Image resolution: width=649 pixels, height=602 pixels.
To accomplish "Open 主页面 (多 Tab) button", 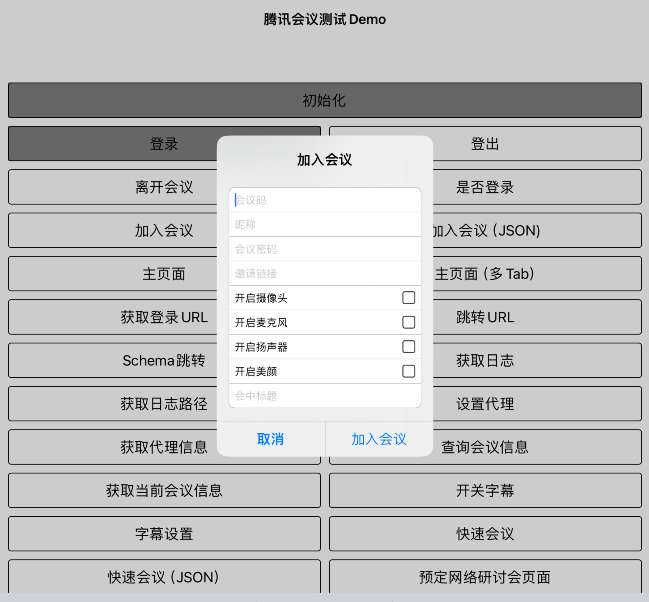I will coord(485,274).
